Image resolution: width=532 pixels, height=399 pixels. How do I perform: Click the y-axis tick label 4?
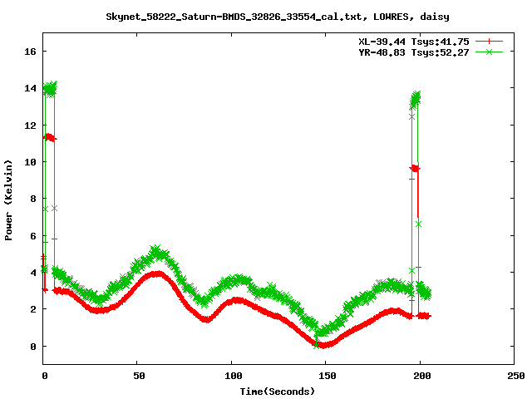point(33,273)
